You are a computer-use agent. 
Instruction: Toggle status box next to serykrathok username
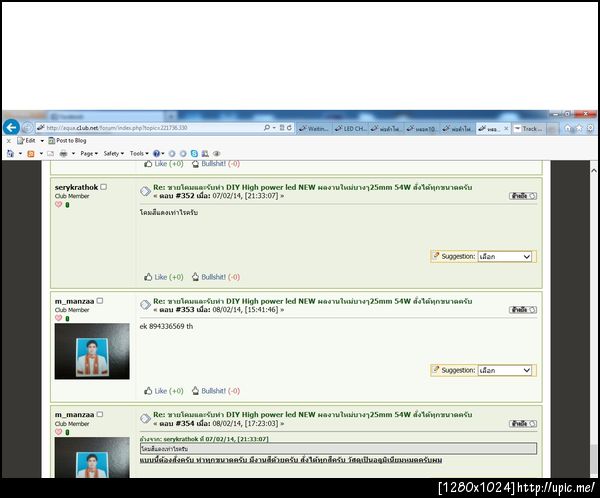click(x=104, y=187)
